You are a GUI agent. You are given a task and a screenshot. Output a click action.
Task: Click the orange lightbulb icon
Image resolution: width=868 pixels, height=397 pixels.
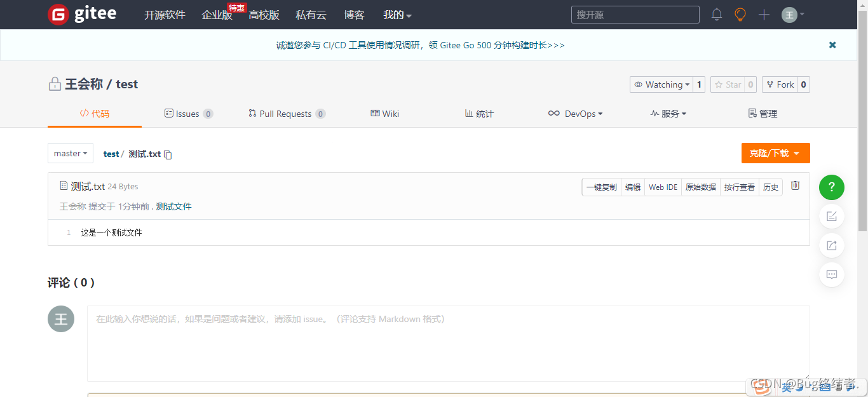pos(740,15)
